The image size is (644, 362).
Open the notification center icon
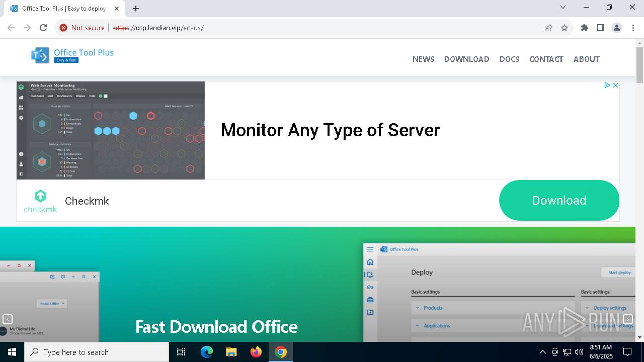(627, 352)
